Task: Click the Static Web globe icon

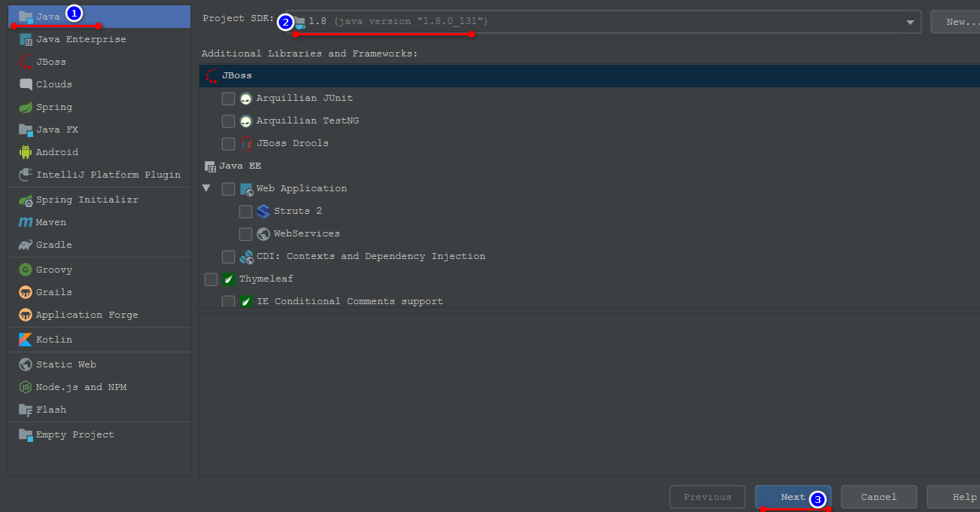Action: (26, 364)
